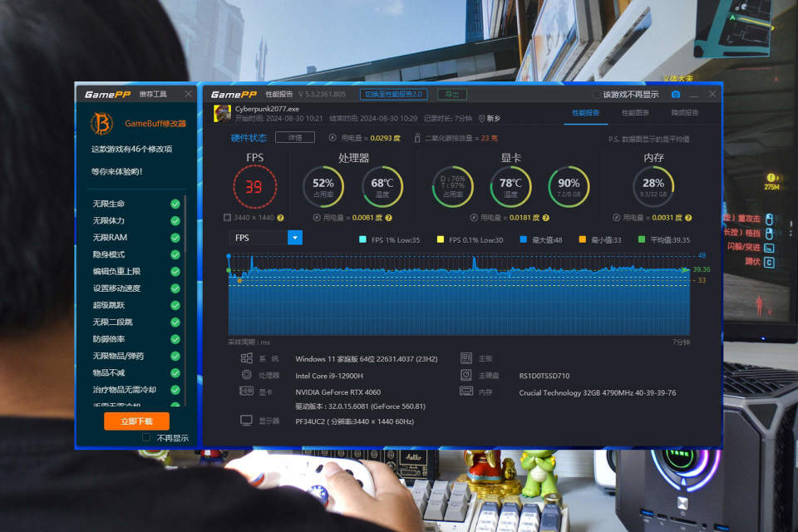798x532 pixels.
Task: Click the 28% memory usage gauge
Action: (x=653, y=187)
